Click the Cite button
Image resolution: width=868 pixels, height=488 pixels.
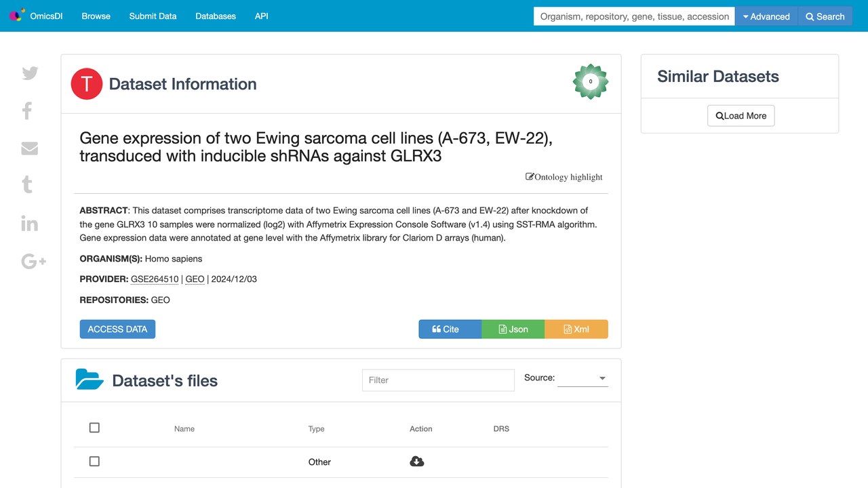[x=450, y=329]
